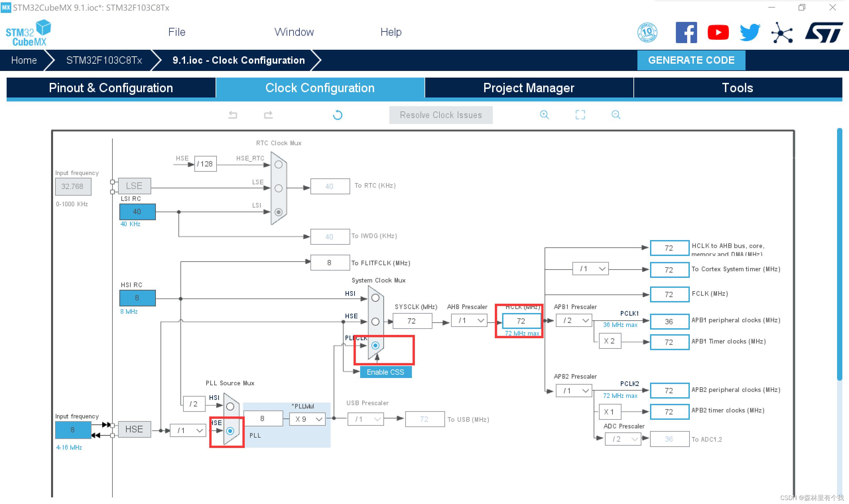The image size is (849, 504).
Task: Open the PLLMul X 9 dropdown
Action: click(x=308, y=419)
